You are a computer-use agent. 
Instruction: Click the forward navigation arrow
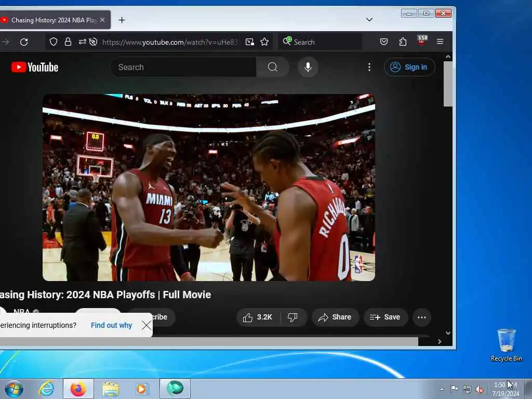click(x=5, y=42)
